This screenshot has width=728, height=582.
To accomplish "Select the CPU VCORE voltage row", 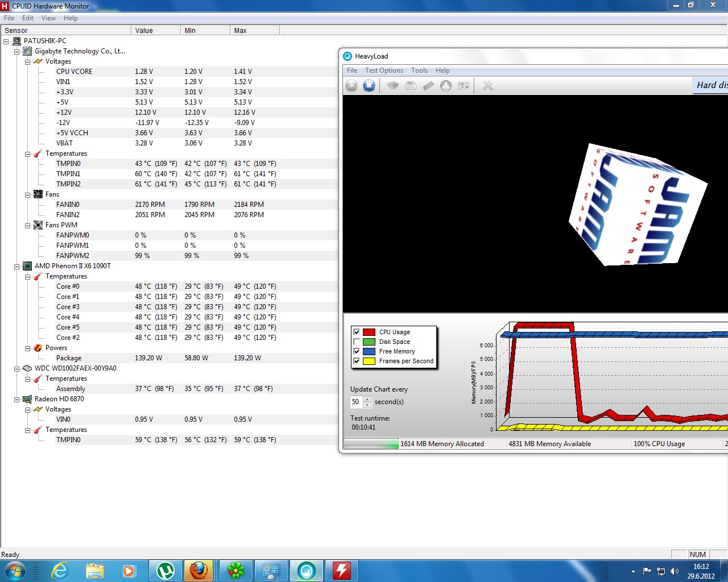I will 169,72.
